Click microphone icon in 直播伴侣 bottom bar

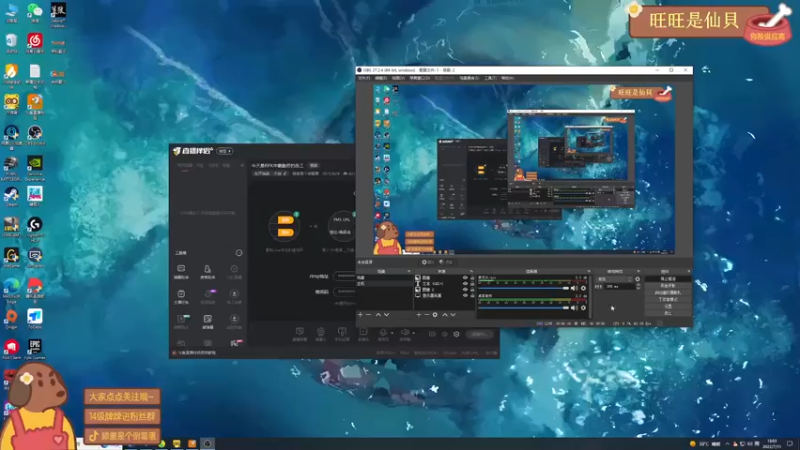click(x=383, y=332)
